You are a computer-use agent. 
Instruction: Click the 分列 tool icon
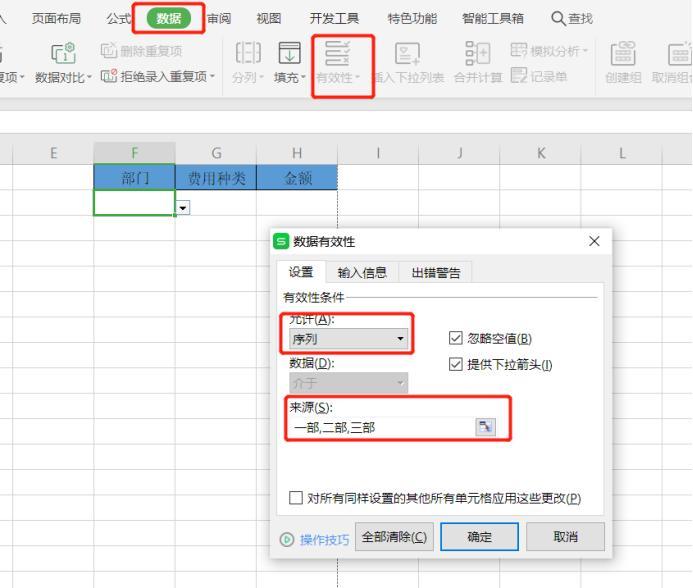(248, 53)
